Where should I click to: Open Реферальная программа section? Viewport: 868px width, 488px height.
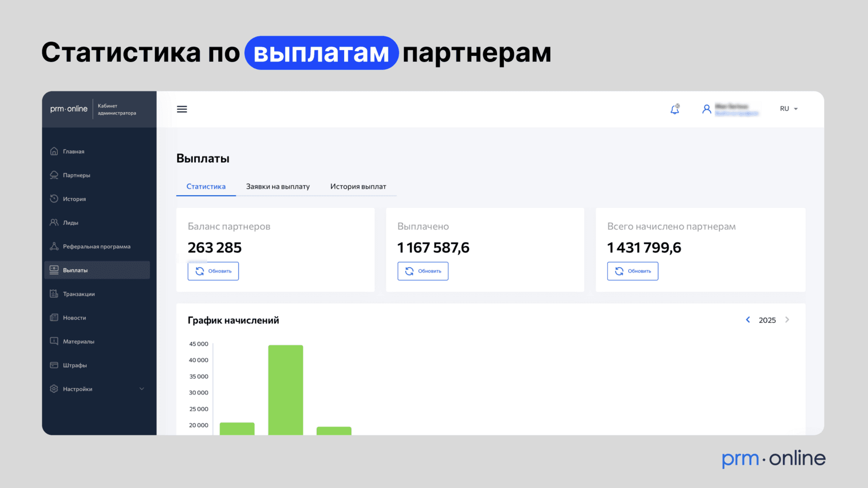(x=97, y=247)
